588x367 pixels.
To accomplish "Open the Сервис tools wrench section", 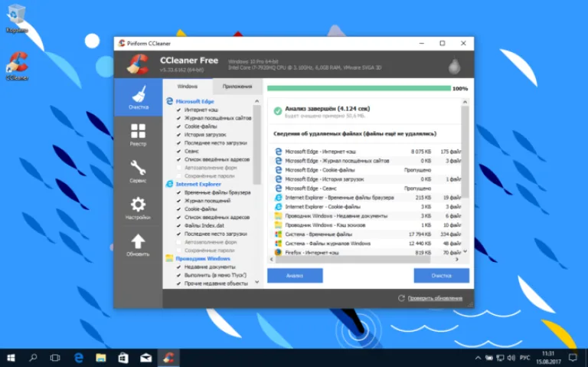I will pyautogui.click(x=138, y=171).
